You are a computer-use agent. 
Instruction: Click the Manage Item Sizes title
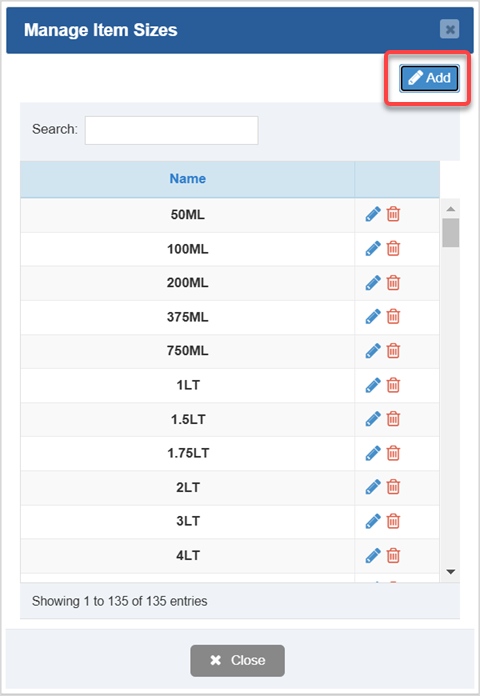(x=101, y=30)
